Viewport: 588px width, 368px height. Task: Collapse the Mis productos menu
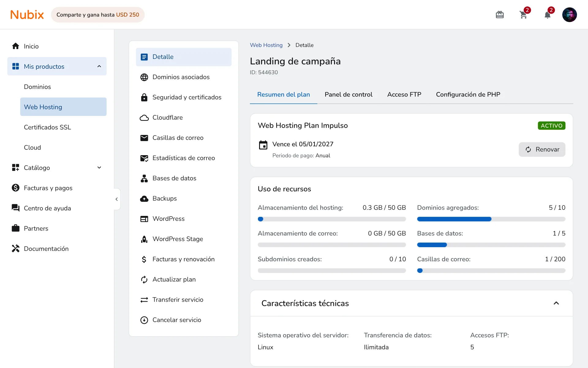[x=99, y=66]
